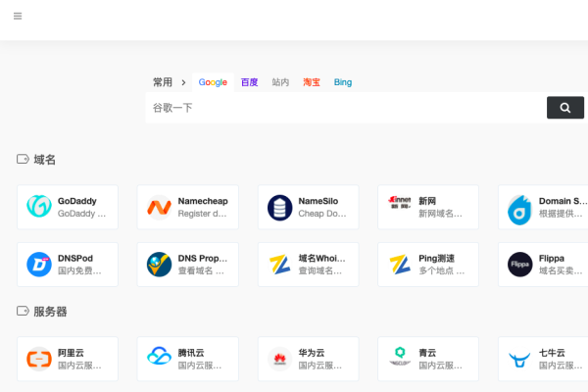
Task: Click the DNSPod blue logo
Action: 39,265
